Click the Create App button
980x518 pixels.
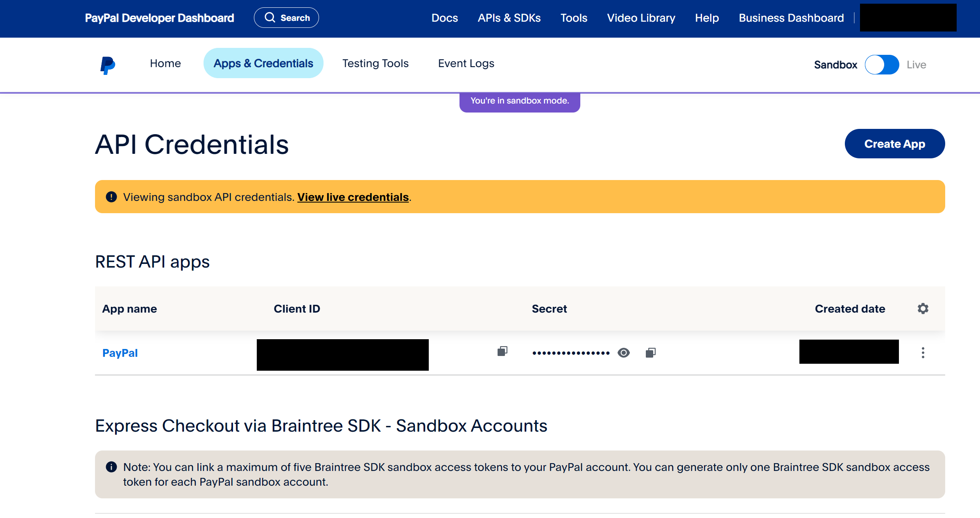click(x=894, y=144)
